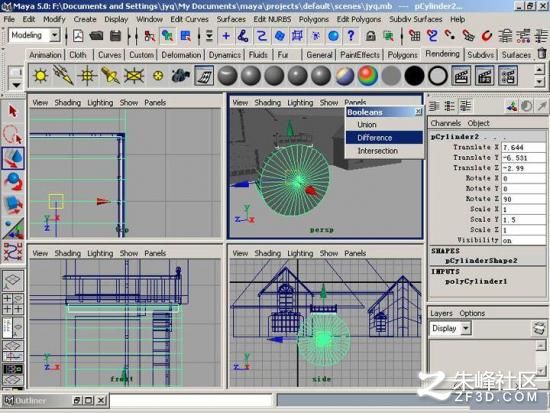Click the rainbow ramp shader sphere
Image resolution: width=550 pixels, height=413 pixels.
pyautogui.click(x=368, y=75)
